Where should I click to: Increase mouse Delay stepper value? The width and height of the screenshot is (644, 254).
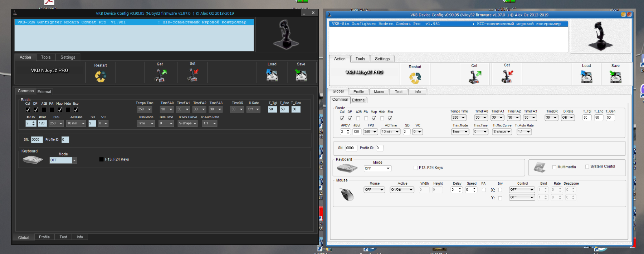[460, 188]
